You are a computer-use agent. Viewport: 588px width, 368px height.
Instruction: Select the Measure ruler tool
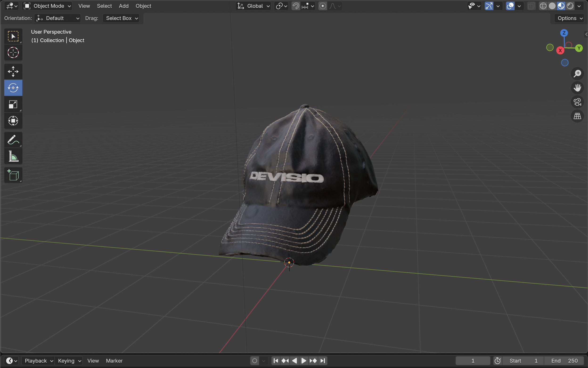(x=13, y=156)
